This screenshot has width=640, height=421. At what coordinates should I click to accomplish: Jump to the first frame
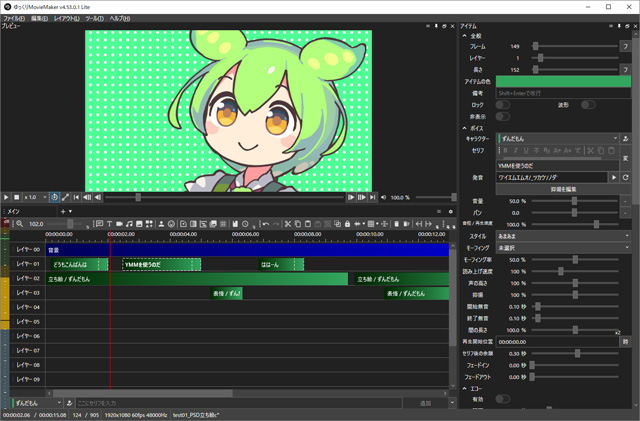[76, 197]
